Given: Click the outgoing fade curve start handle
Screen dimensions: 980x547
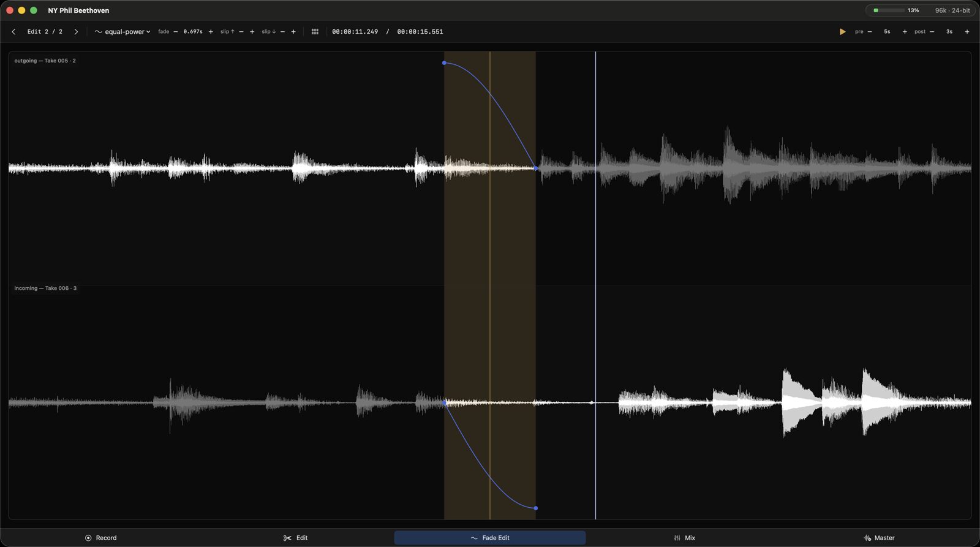Looking at the screenshot, I should (444, 62).
